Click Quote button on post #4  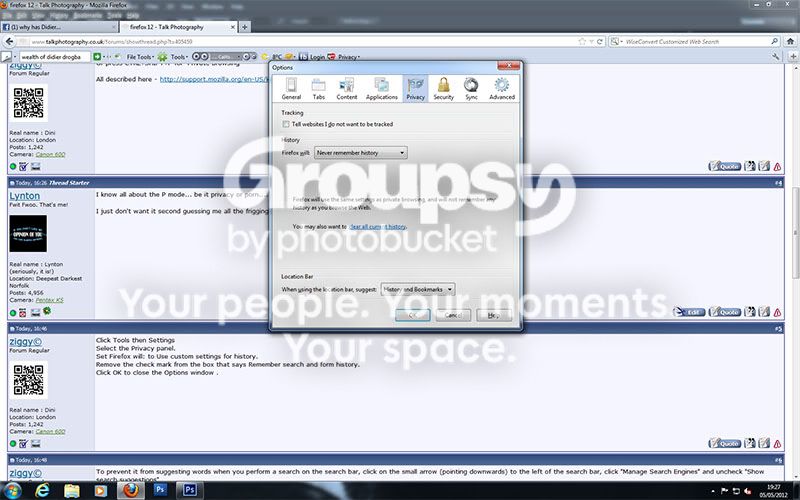click(x=724, y=312)
